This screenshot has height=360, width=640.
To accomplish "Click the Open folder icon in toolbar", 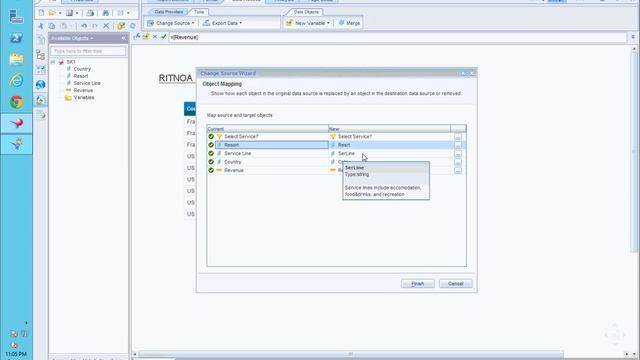I will (52, 13).
